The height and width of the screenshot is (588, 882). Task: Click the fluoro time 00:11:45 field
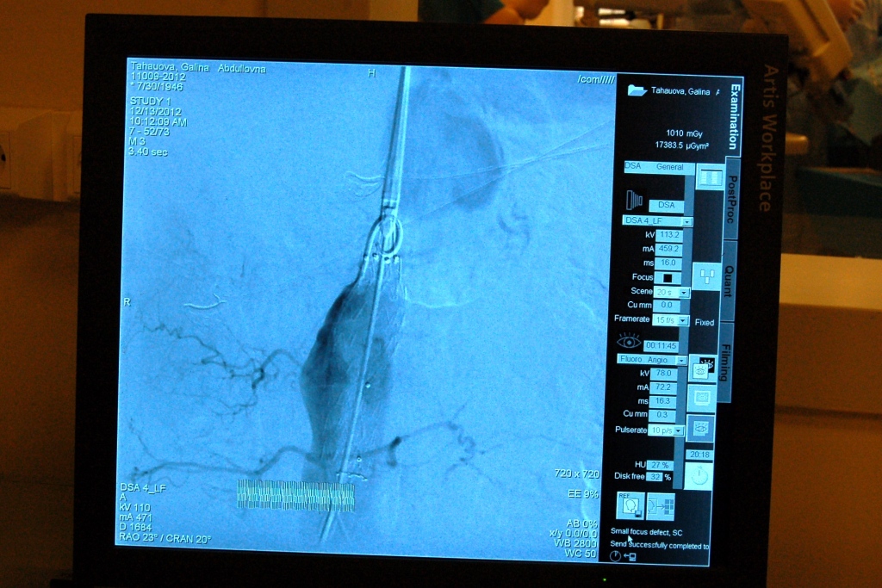(x=661, y=346)
